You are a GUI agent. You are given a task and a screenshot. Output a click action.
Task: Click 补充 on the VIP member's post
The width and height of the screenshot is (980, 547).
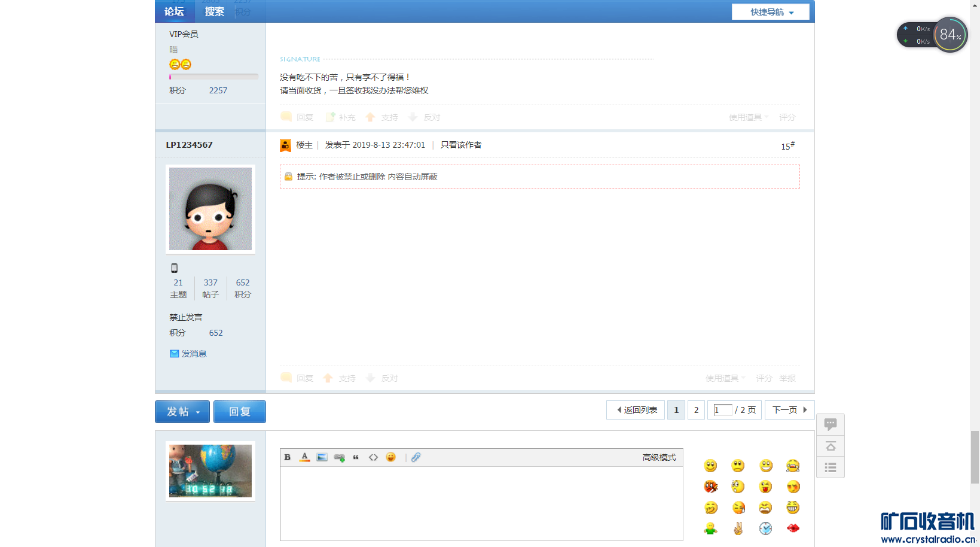point(340,117)
